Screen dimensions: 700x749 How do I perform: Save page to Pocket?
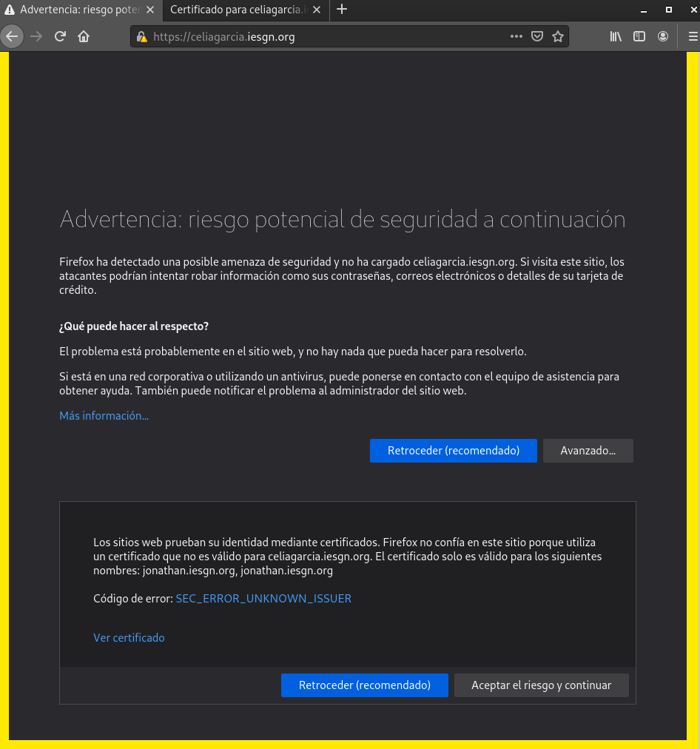coord(538,36)
